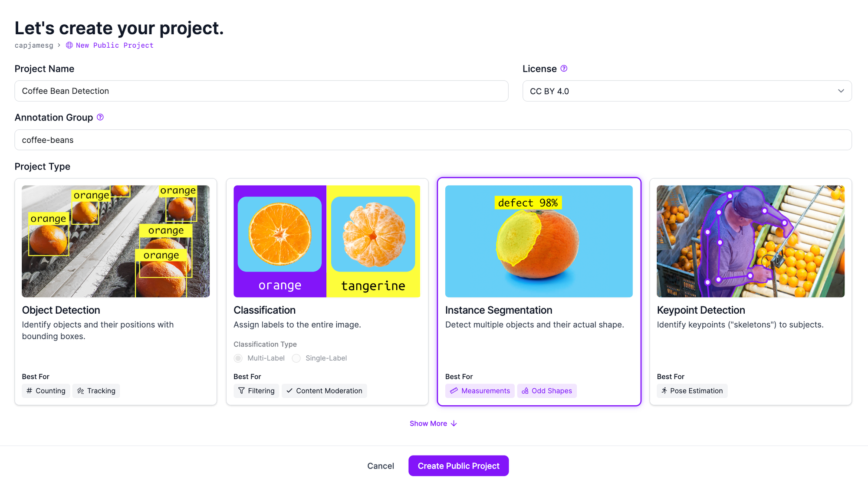Click the globe icon beside New Public Project
The image size is (868, 482).
[69, 45]
